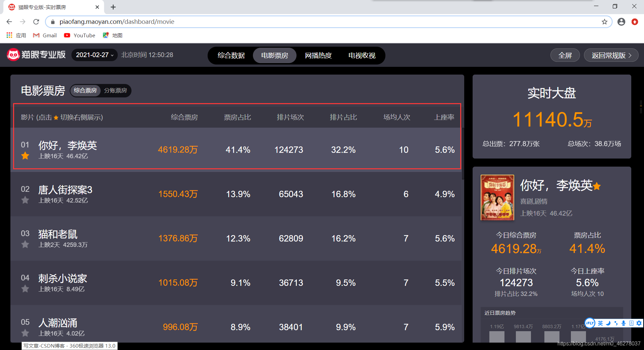
Task: Open the 应用 apps grid bookmark
Action: [16, 35]
